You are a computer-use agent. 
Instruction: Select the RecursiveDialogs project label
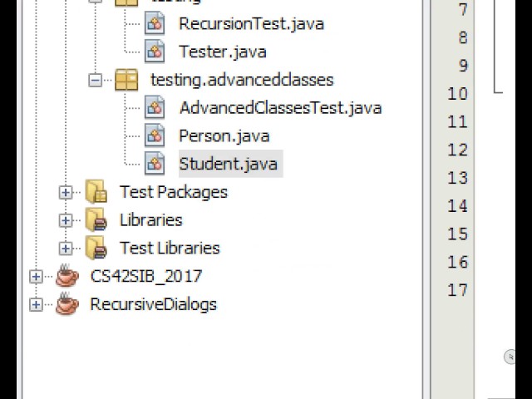[x=153, y=304]
